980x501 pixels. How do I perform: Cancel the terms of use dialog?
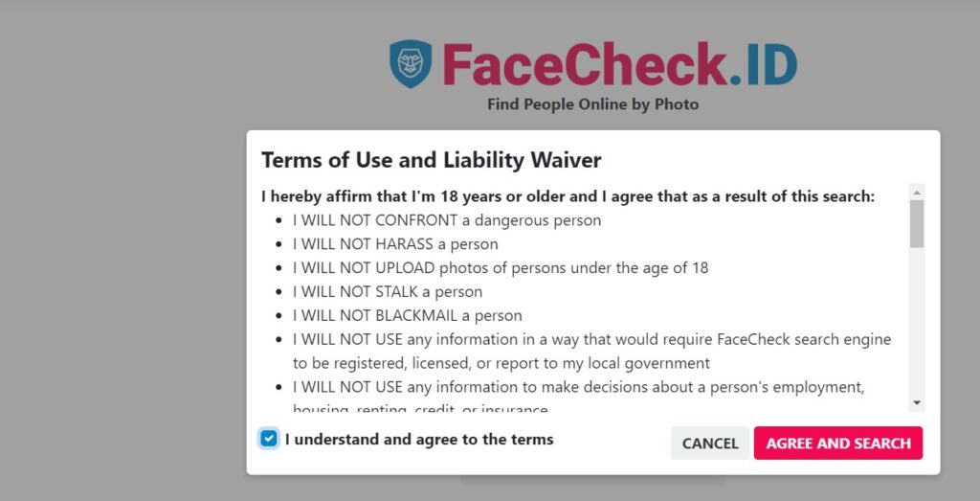click(x=710, y=444)
